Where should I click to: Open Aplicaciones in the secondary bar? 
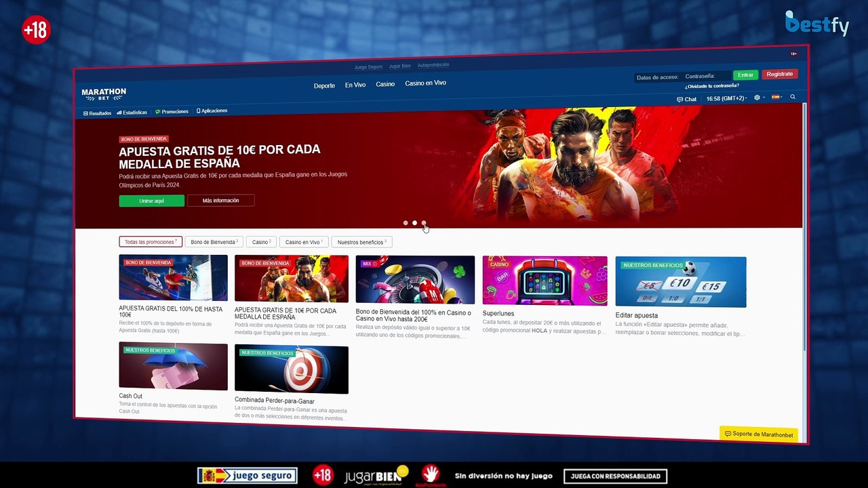coord(212,110)
